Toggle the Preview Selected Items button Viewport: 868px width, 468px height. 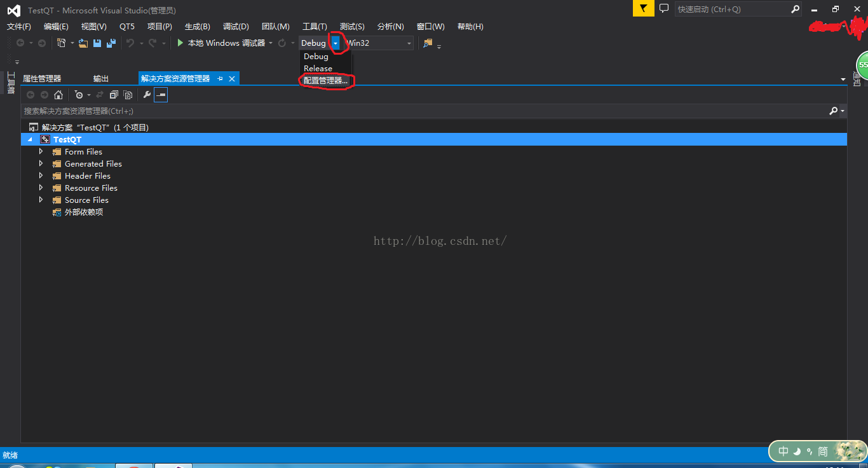pos(161,95)
